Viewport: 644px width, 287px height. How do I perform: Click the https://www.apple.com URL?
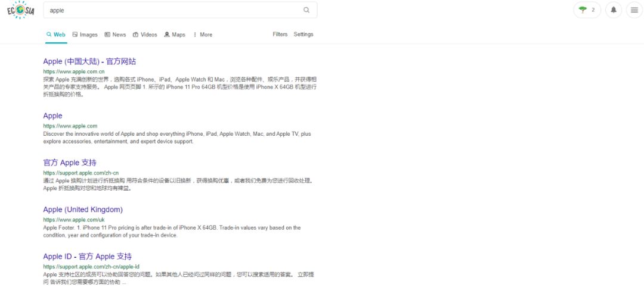click(70, 126)
